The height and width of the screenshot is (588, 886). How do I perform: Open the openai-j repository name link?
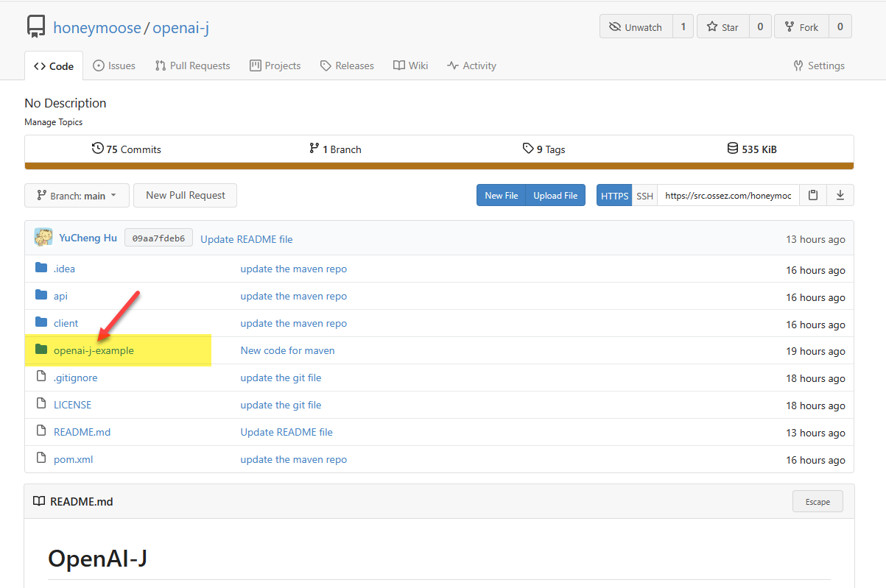pos(181,28)
